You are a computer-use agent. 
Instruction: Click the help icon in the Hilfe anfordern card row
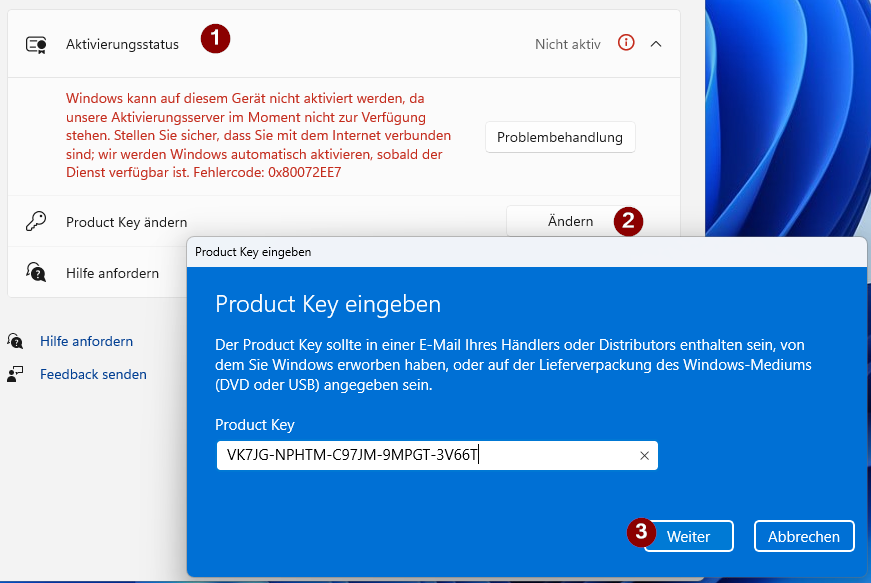[x=36, y=272]
